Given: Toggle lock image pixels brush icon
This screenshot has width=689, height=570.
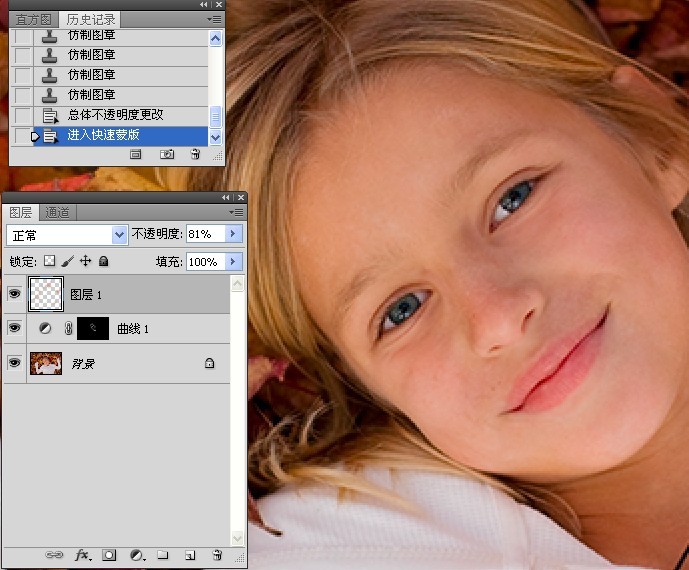Looking at the screenshot, I should (67, 261).
